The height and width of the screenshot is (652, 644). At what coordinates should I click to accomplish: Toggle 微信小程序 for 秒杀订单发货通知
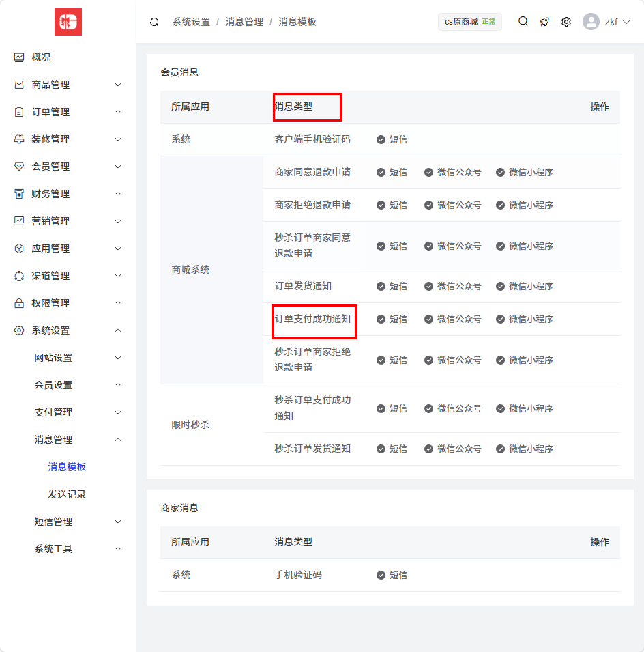(501, 449)
